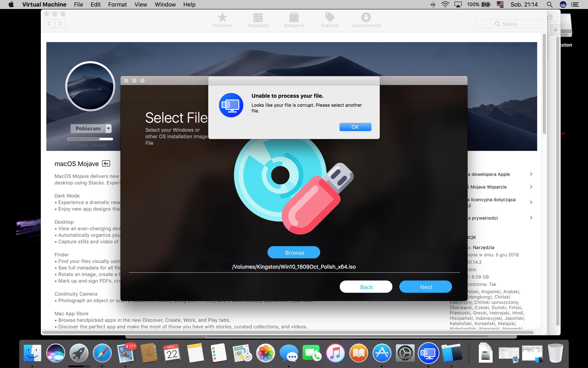The height and width of the screenshot is (368, 588).
Task: Open Finder from the Dock
Action: click(32, 353)
